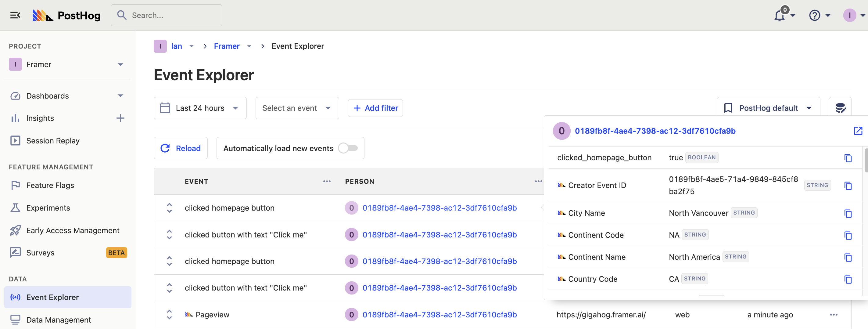
Task: Open the Dashboards section in the sidebar
Action: (47, 96)
